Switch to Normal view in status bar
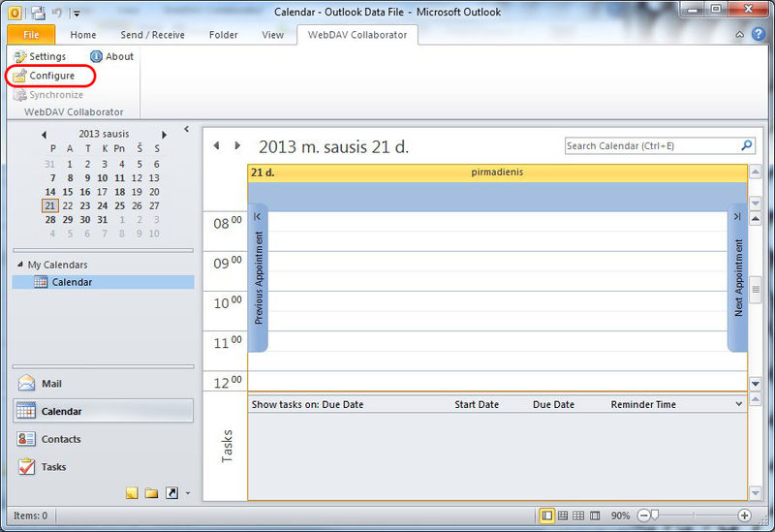The image size is (775, 532). 546,516
